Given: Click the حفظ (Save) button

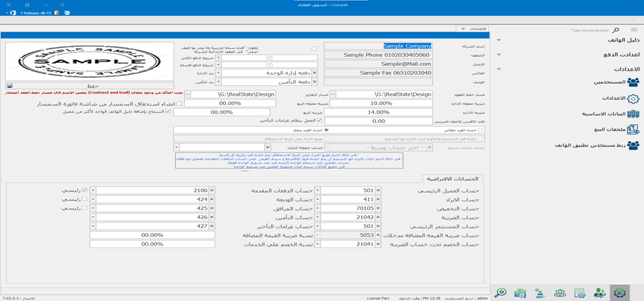Looking at the screenshot, I should pyautogui.click(x=92, y=86).
